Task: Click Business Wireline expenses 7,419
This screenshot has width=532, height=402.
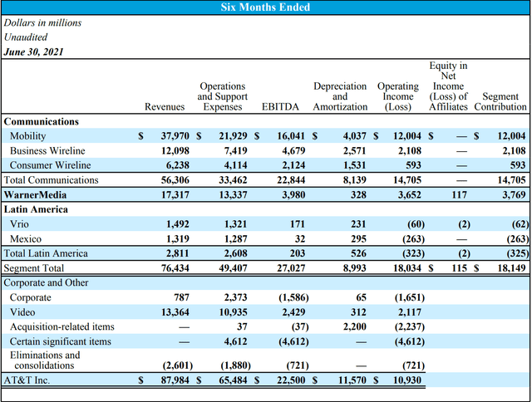Action: point(235,150)
